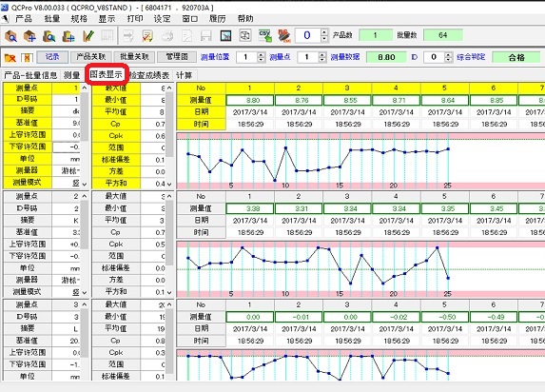Click the 批量数 field showing 64
Viewport: 545px width, 392px height.
443,35
